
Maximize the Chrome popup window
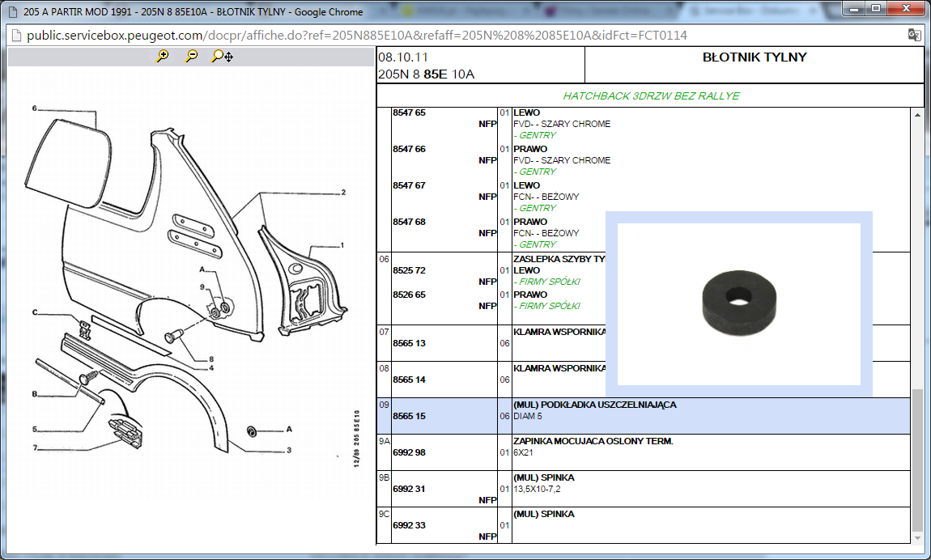(x=876, y=9)
